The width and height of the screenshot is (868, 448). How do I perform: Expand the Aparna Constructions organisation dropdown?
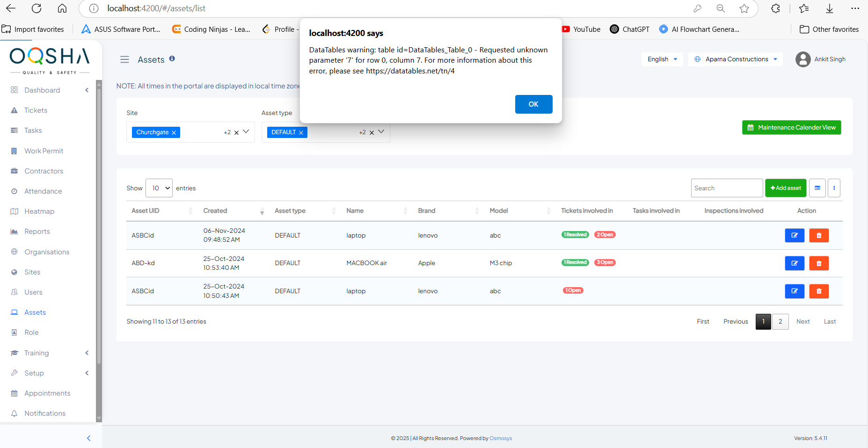(x=736, y=59)
